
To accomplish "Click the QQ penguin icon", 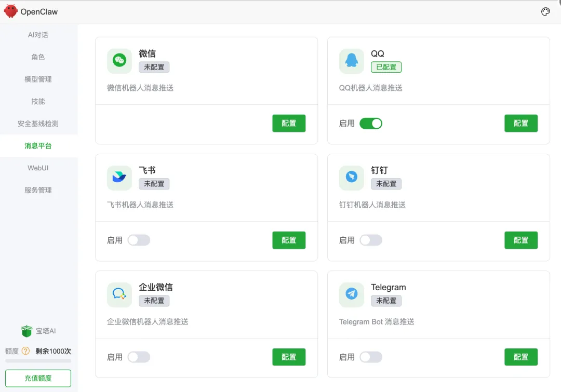I will (x=351, y=61).
